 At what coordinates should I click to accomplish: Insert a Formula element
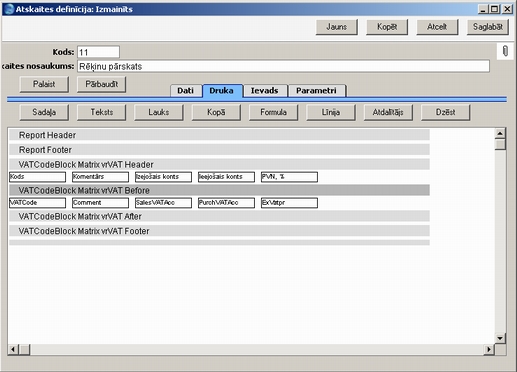(273, 112)
